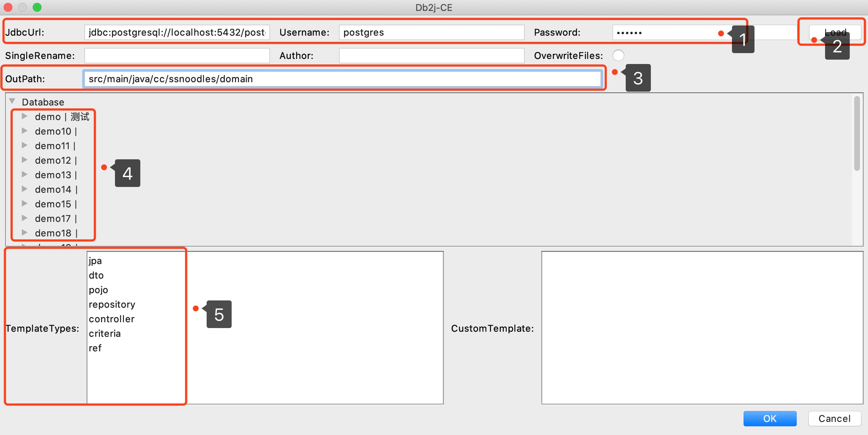Choose the dto template type
This screenshot has width=868, height=435.
point(96,276)
